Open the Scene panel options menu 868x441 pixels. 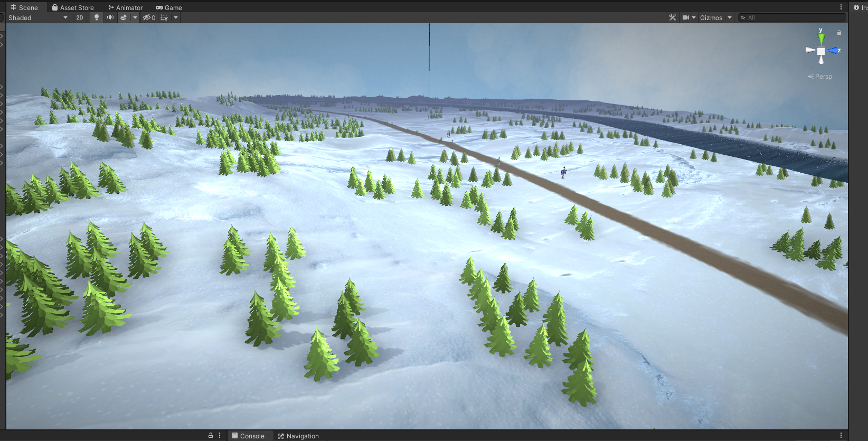click(841, 7)
